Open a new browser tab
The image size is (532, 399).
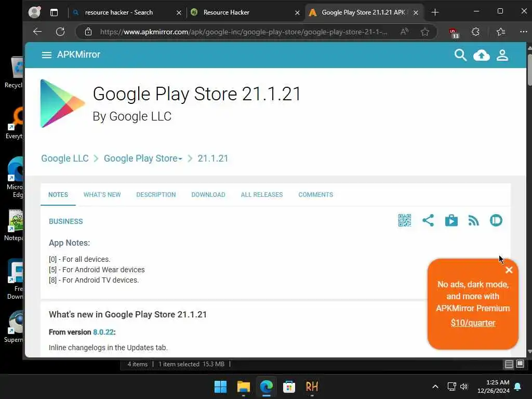tap(435, 12)
